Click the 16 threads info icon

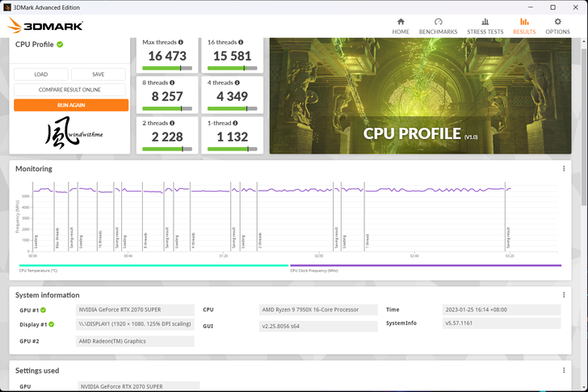(x=241, y=42)
